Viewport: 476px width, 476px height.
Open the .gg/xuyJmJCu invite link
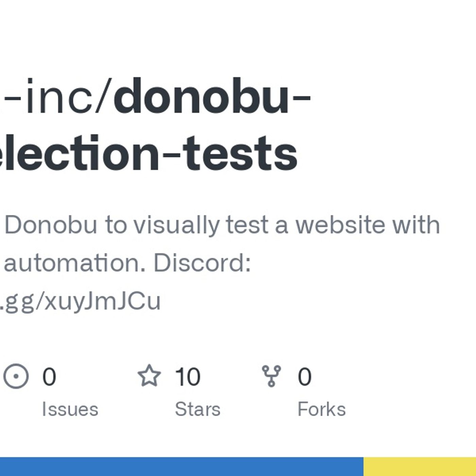[80, 301]
